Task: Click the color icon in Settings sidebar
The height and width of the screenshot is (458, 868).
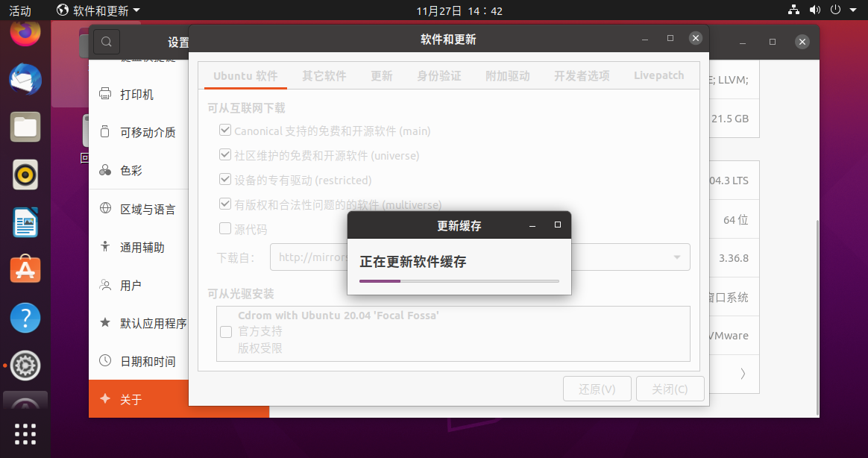Action: [105, 170]
